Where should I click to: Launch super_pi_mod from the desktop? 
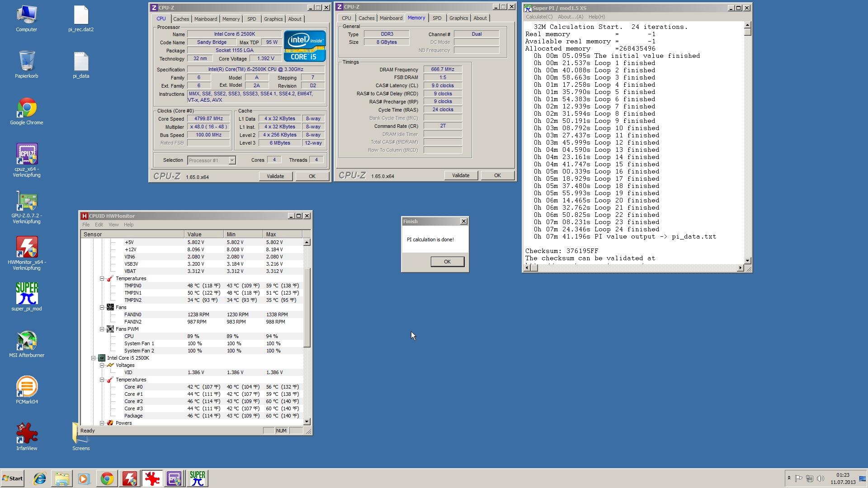click(x=26, y=297)
